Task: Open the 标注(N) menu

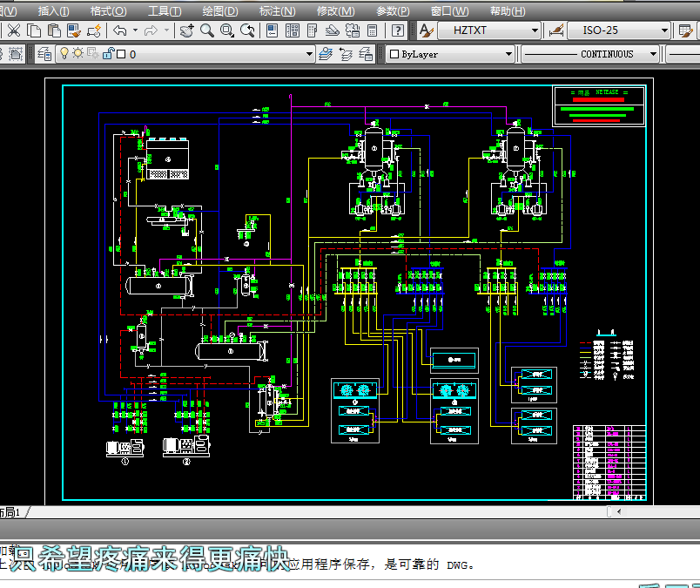Action: [x=277, y=10]
